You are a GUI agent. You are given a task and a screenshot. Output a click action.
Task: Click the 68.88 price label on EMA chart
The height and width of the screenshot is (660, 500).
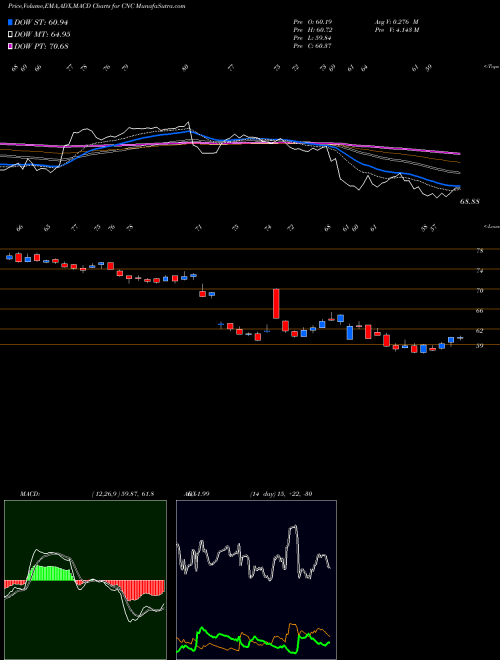point(470,202)
